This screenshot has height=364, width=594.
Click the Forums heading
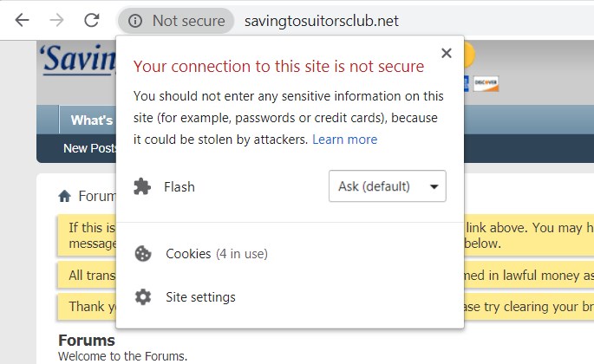point(86,341)
